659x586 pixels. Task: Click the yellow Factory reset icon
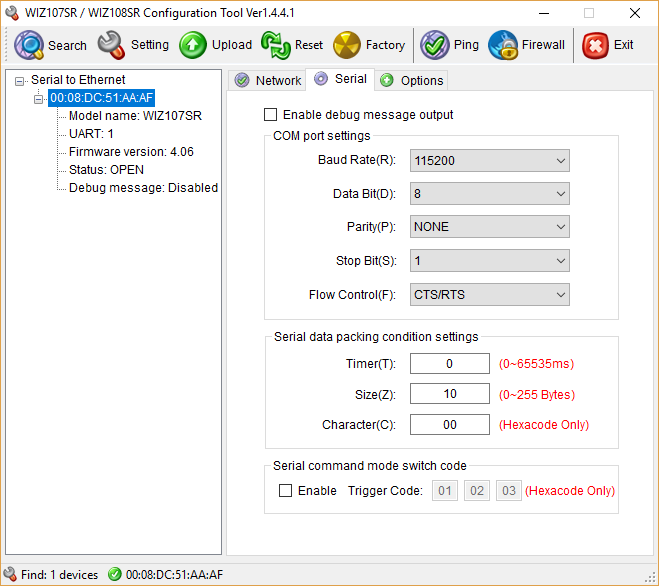tap(347, 45)
